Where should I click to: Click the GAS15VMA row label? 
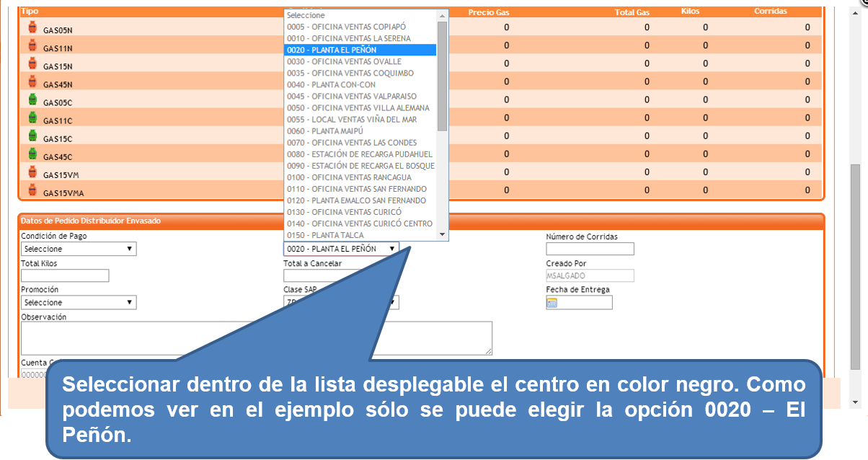[x=64, y=193]
